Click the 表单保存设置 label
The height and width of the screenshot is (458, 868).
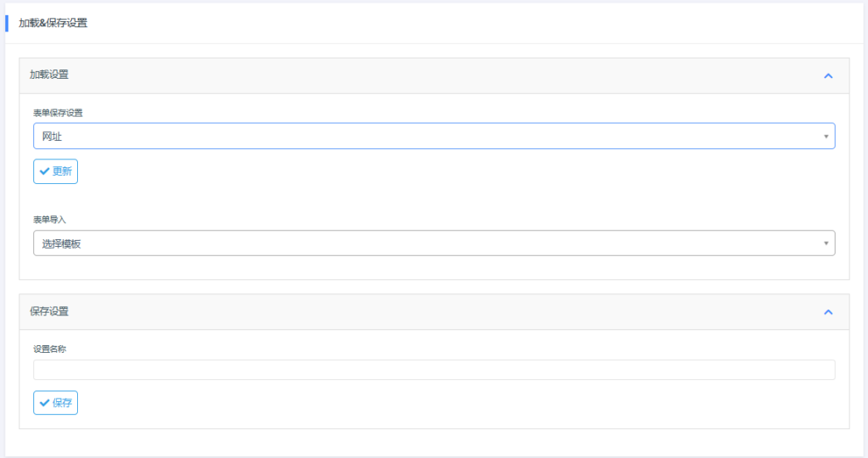click(x=58, y=113)
